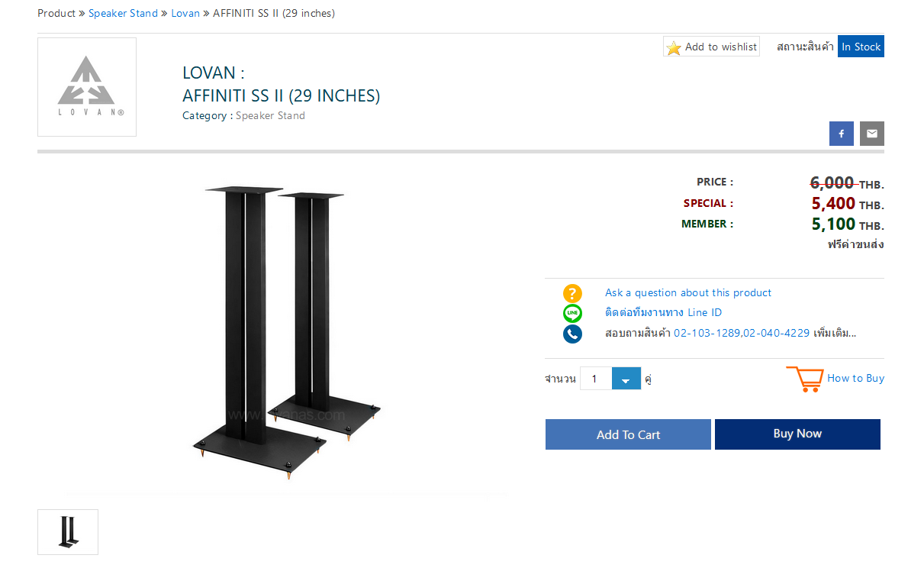The width and height of the screenshot is (924, 568).
Task: Click the green LINE app icon
Action: [x=572, y=313]
